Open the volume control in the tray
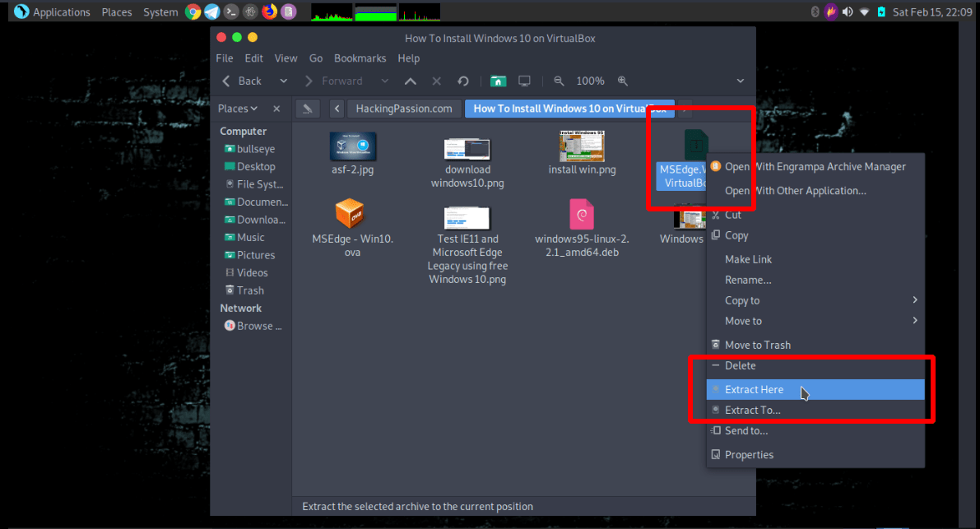The height and width of the screenshot is (529, 980). (848, 12)
